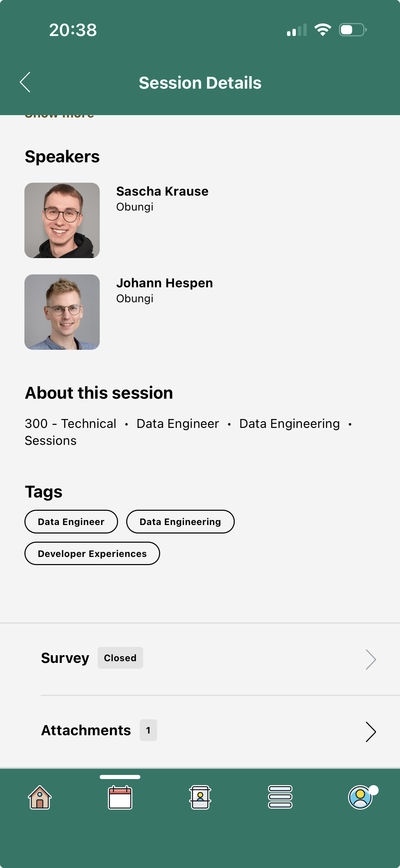Expand the Survey row chevron
This screenshot has width=400, height=868.
tap(370, 659)
